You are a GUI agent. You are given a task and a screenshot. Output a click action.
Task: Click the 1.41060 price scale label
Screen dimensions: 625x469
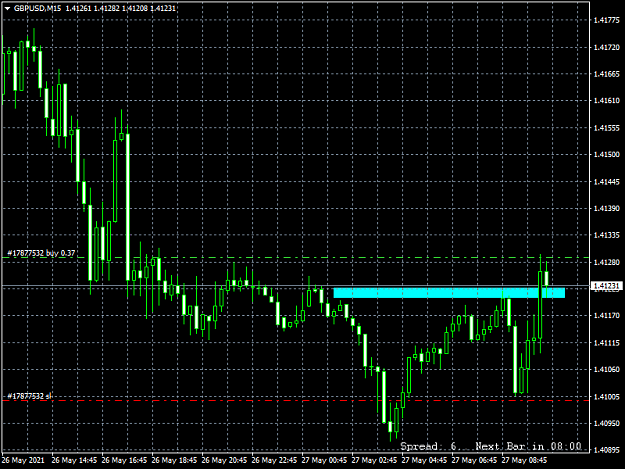click(606, 369)
